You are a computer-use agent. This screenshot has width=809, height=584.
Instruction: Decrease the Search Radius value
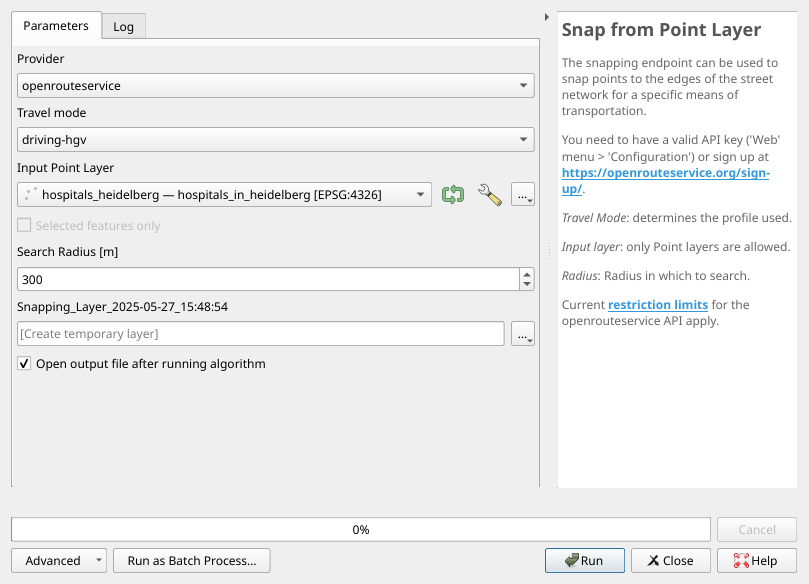(x=526, y=286)
